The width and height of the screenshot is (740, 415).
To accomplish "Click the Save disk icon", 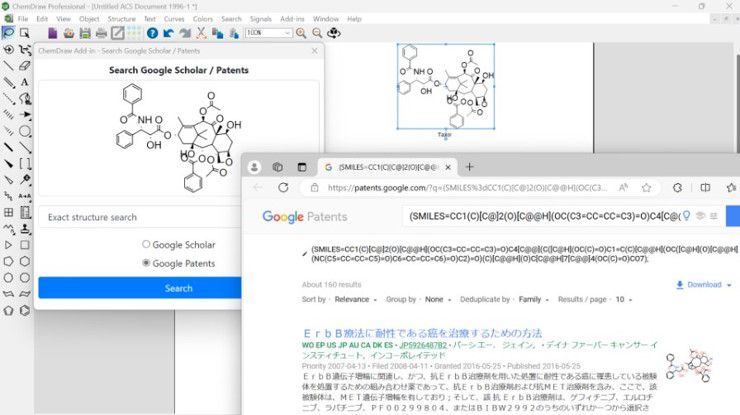I will (85, 33).
